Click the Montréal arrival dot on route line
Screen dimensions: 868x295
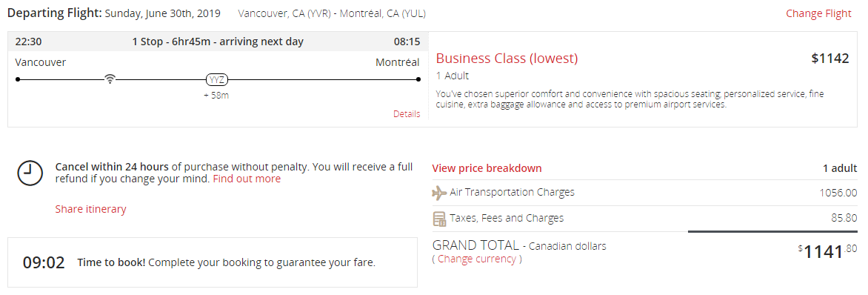coord(418,79)
